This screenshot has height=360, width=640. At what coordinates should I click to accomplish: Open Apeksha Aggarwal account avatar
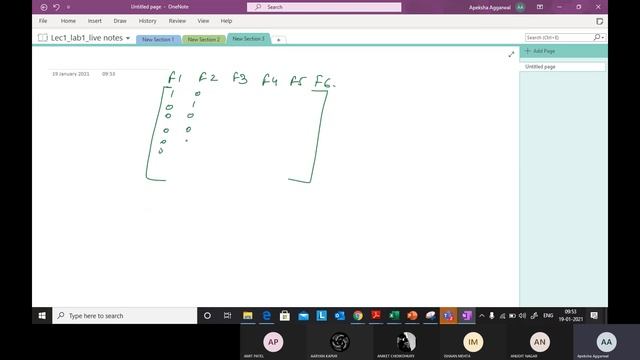tap(520, 7)
